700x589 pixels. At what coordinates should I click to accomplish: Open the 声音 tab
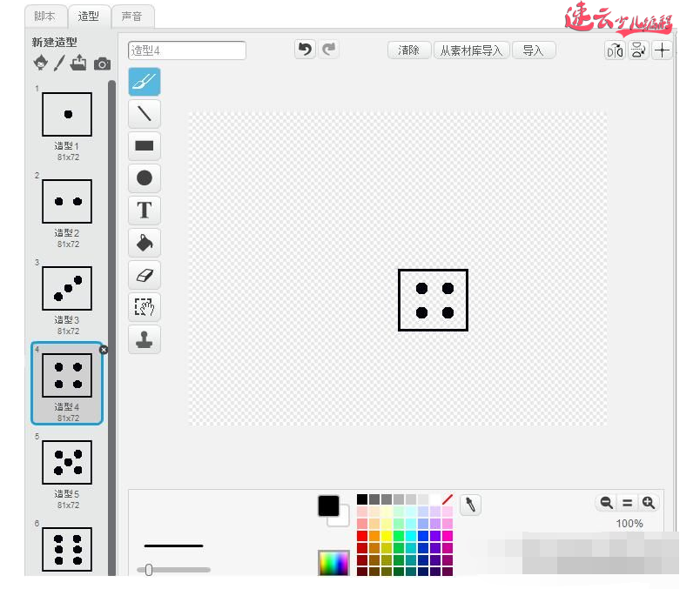click(133, 16)
